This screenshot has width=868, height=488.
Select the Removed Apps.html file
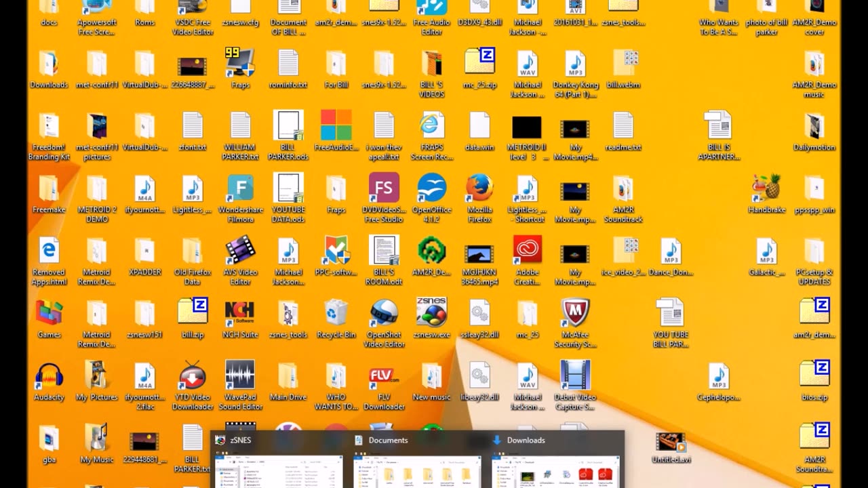(49, 251)
